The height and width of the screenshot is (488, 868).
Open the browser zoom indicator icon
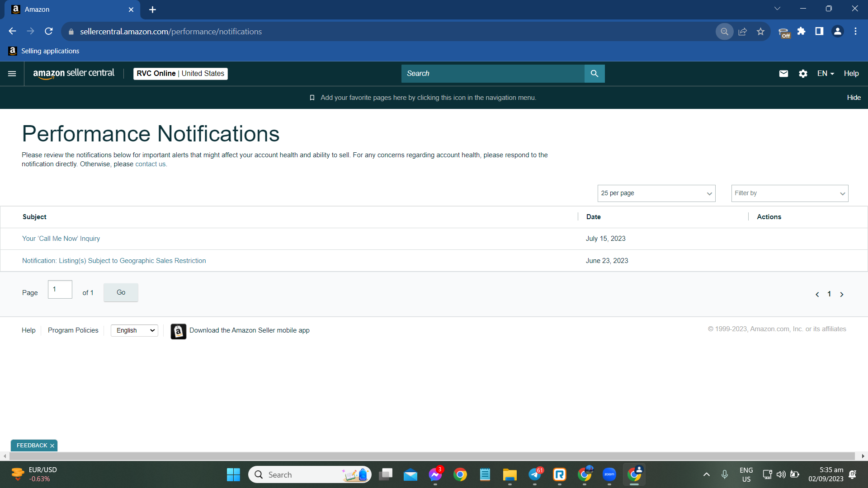(724, 31)
